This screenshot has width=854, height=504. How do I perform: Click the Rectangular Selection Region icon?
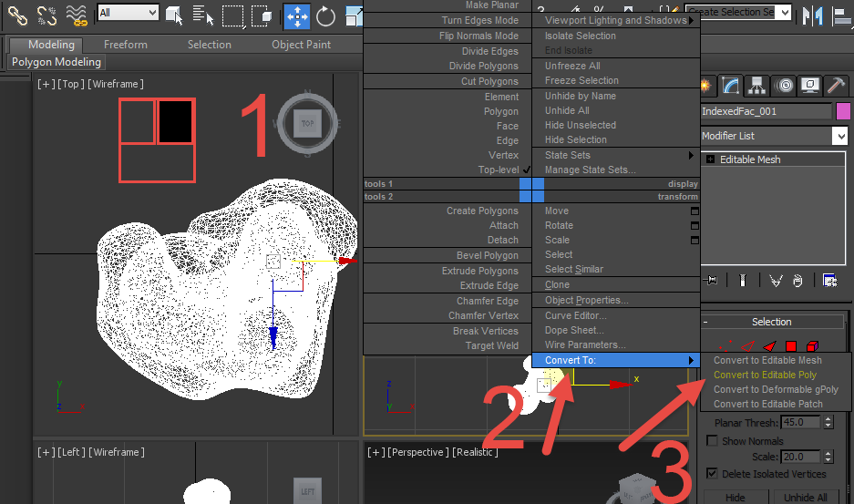(233, 15)
